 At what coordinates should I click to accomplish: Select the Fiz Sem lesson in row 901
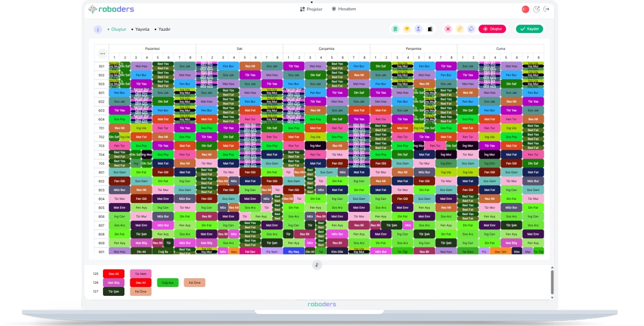tap(272, 251)
